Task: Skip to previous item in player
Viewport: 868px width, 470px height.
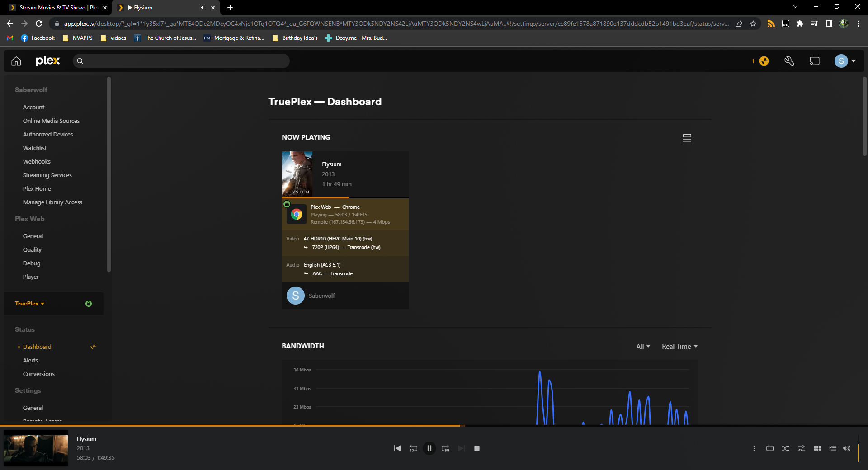Action: coord(397,448)
